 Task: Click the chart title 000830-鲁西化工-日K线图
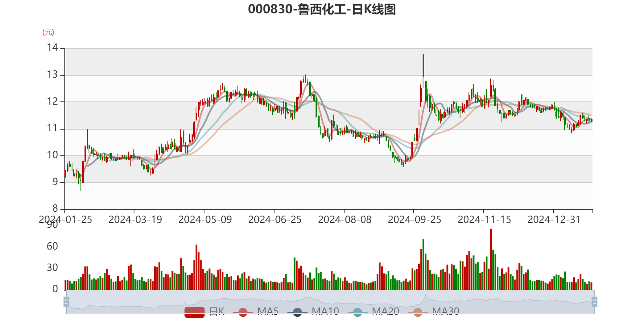pyautogui.click(x=322, y=9)
